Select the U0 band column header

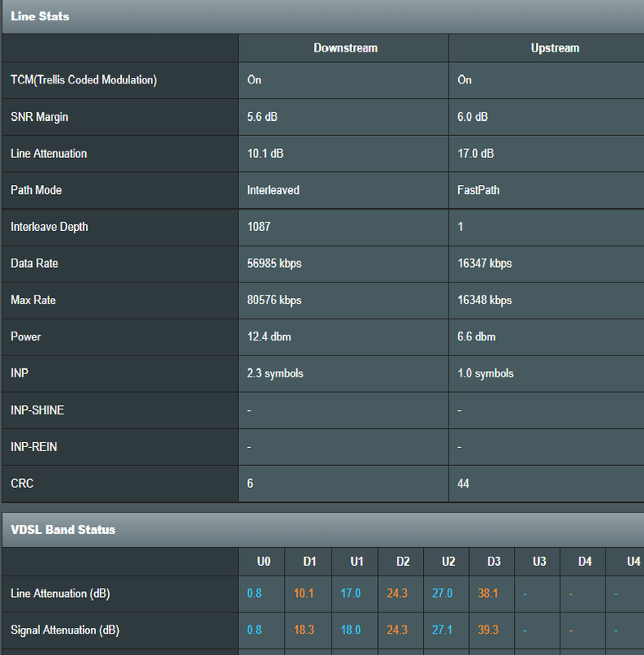point(263,562)
